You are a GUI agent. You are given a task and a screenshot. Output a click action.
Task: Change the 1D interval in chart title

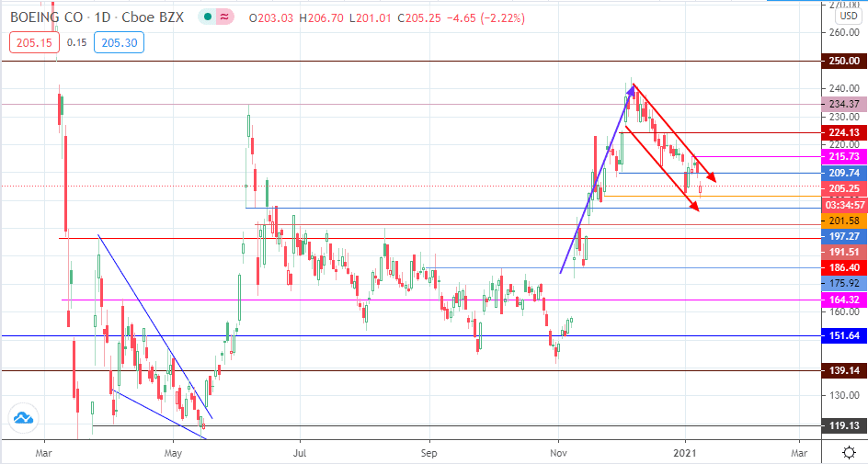point(102,17)
